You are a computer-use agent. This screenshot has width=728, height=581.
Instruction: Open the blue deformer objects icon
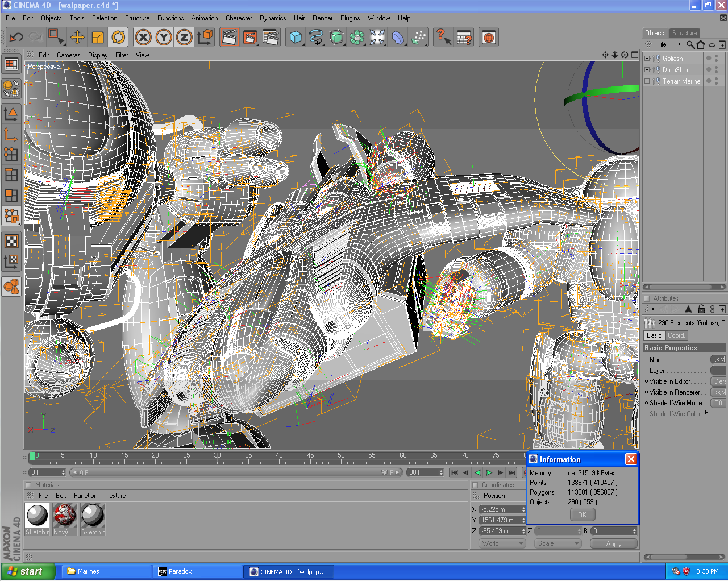(398, 38)
